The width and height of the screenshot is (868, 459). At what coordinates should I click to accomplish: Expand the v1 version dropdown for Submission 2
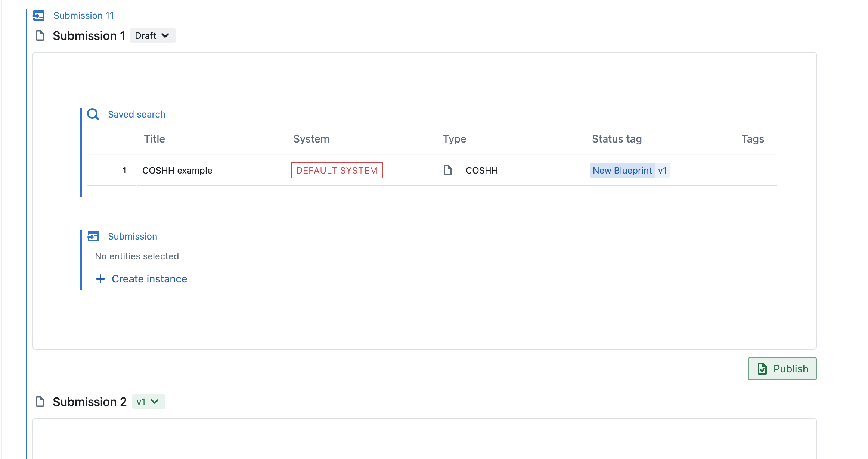[x=148, y=402]
